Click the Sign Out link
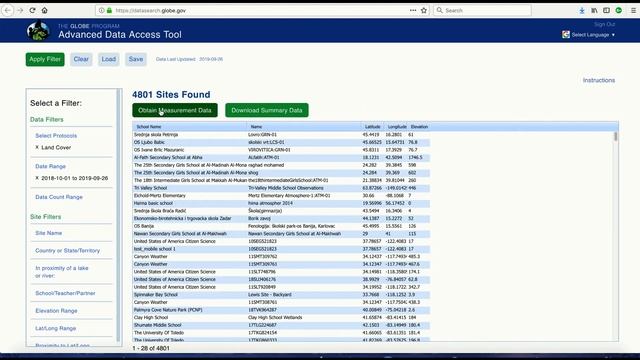Image resolution: width=640 pixels, height=360 pixels. pos(604,24)
